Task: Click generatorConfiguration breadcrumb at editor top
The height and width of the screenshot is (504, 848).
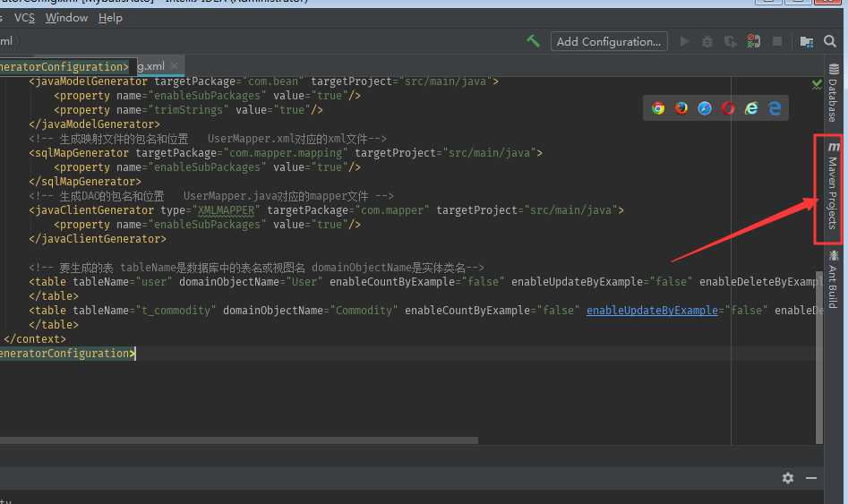Action: point(64,66)
